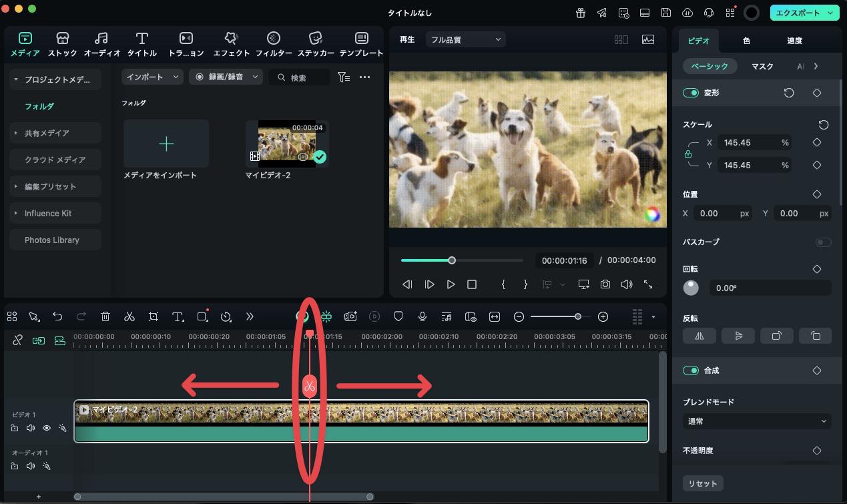This screenshot has width=847, height=504.
Task: Open the Speed tool in timeline toolbar
Action: [226, 316]
